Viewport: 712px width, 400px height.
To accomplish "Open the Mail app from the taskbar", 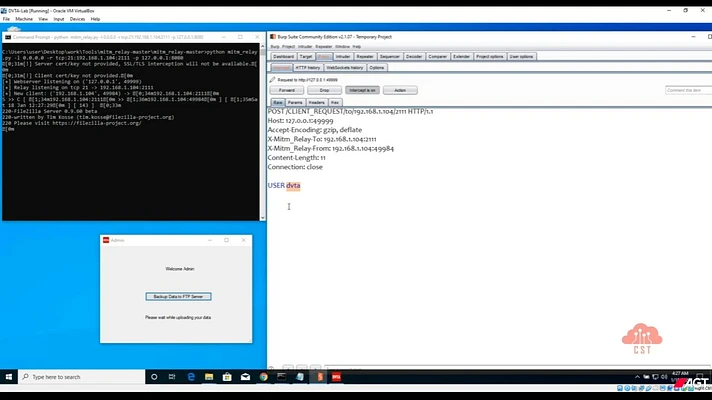I will pos(245,377).
